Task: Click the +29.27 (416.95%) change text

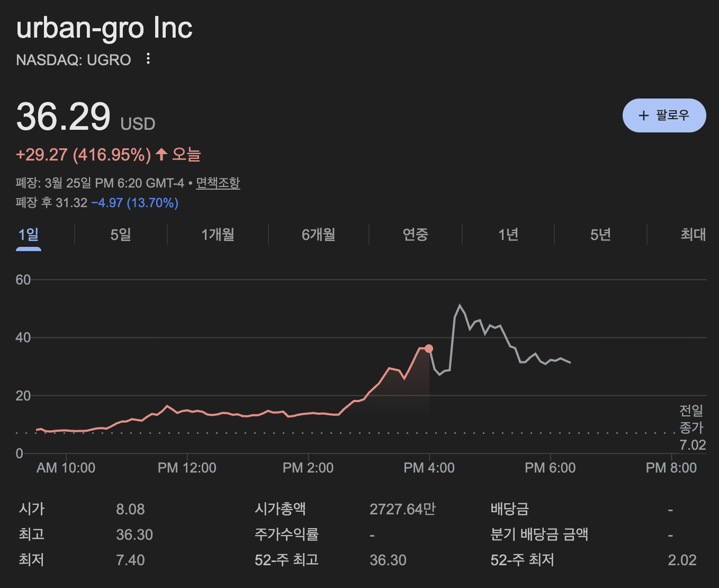Action: [84, 155]
